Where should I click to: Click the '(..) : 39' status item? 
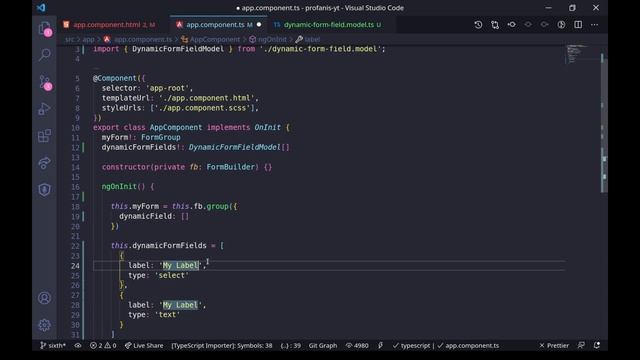[x=291, y=345]
